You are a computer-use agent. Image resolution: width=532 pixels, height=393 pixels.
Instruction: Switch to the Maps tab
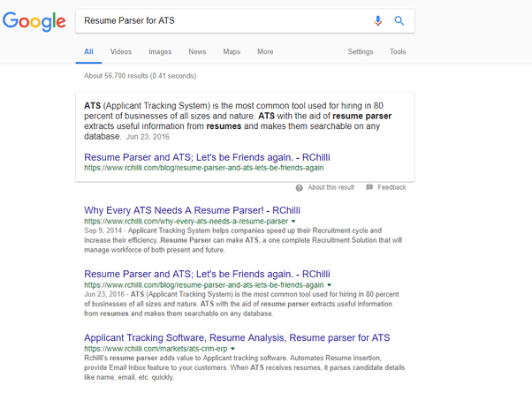(232, 51)
